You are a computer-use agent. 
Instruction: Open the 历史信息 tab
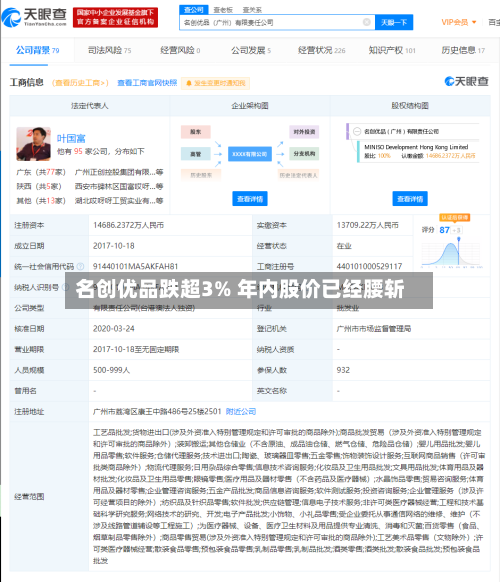tap(463, 50)
